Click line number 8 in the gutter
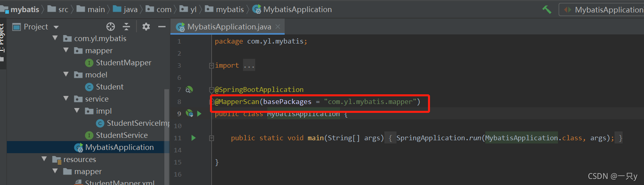 coord(179,102)
